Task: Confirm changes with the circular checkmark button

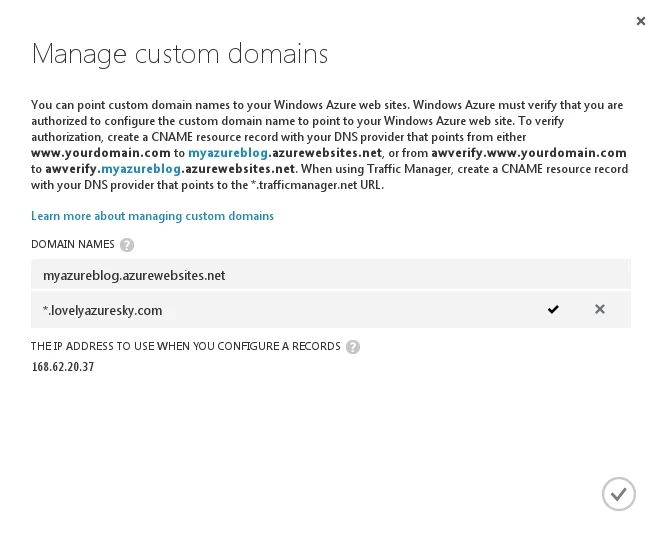Action: (619, 494)
